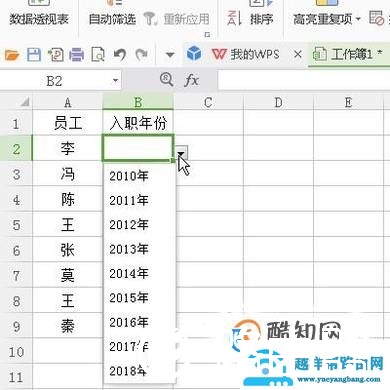Choose 2011年 from the dropdown list
The height and width of the screenshot is (390, 390).
[x=140, y=200]
